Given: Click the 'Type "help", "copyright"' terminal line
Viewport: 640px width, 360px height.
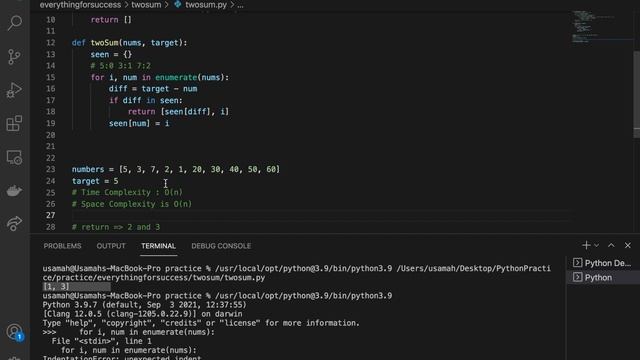Looking at the screenshot, I should [201, 323].
